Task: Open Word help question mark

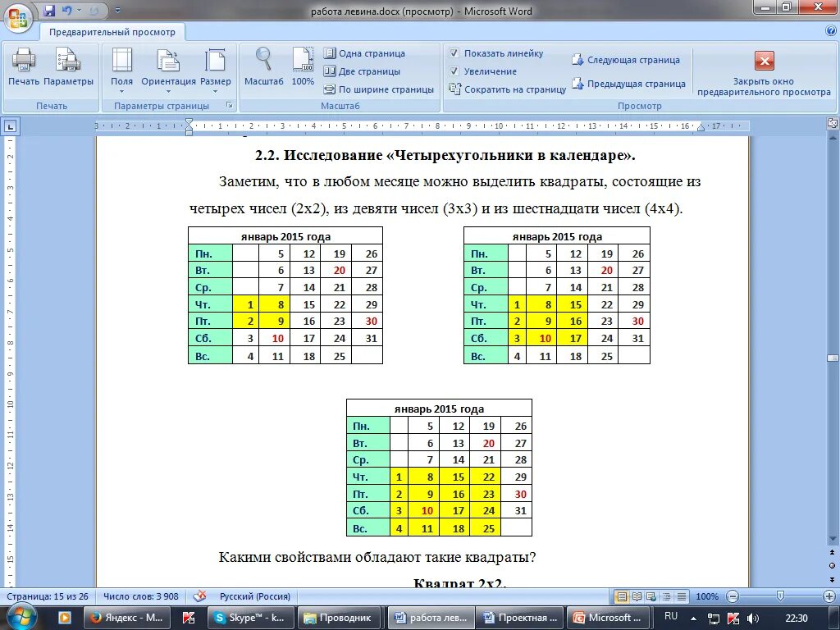Action: (831, 31)
